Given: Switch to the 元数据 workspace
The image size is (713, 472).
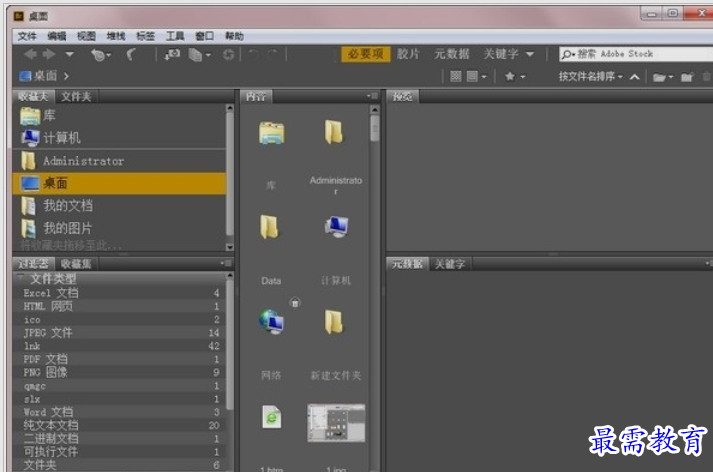Looking at the screenshot, I should (451, 54).
